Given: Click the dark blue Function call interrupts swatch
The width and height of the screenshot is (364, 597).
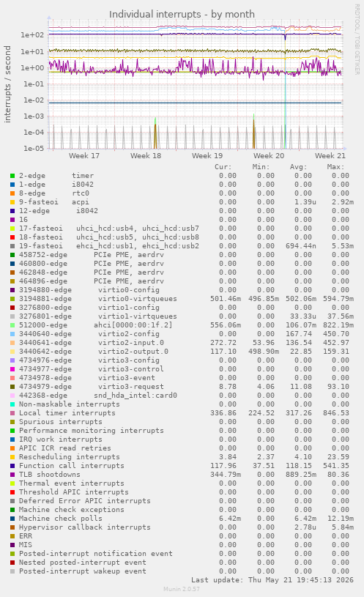Looking at the screenshot, I should pos(12,466).
